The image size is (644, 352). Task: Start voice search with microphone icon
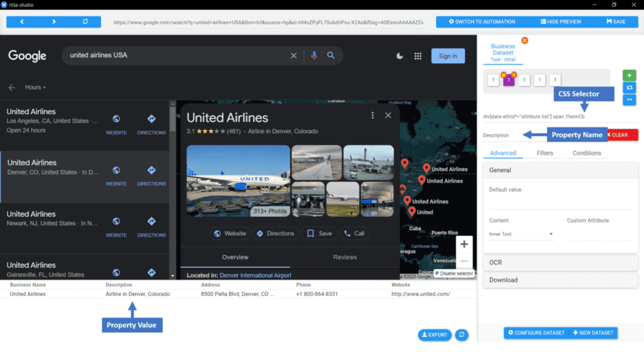click(x=314, y=55)
